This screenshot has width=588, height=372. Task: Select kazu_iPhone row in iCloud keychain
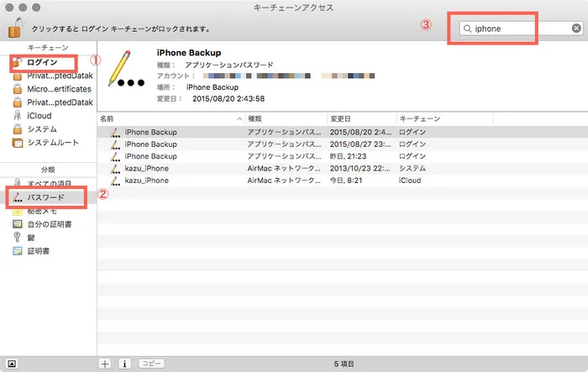tap(343, 180)
